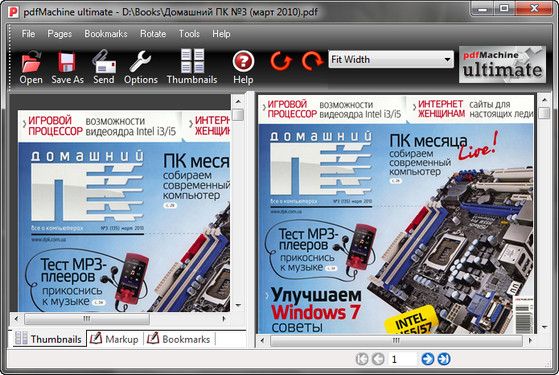Click the thumbnail panel vertical scrollbar thumb
Image resolution: width=559 pixels, height=375 pixels.
[238, 115]
